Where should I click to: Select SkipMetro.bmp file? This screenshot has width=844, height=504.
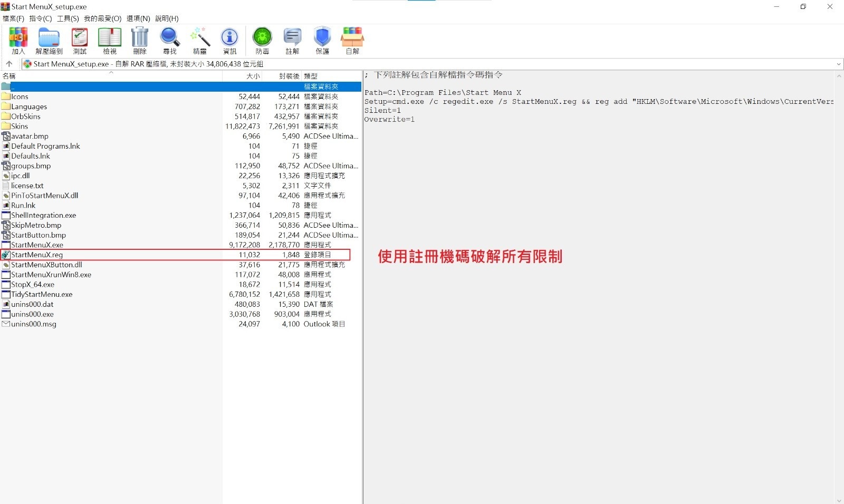pos(181,225)
